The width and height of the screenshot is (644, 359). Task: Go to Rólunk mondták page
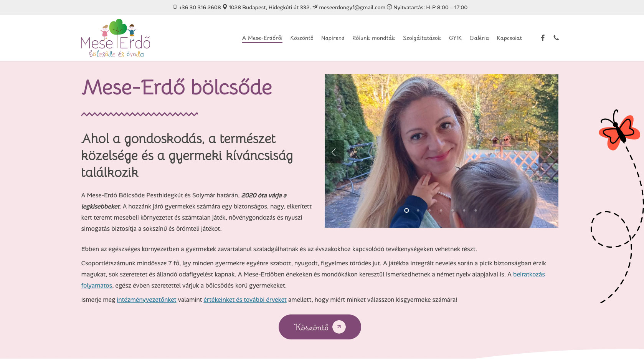pos(373,38)
